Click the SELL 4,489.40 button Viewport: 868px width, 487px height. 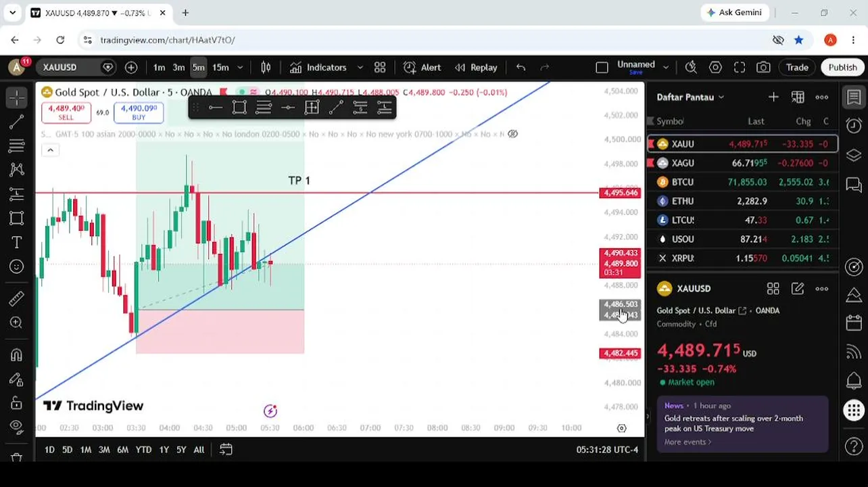coord(66,112)
